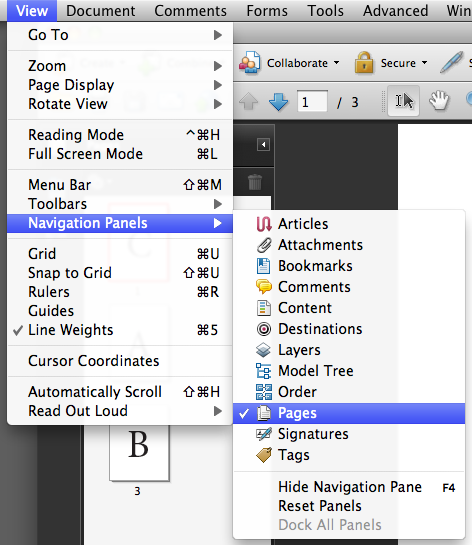Expand the Rotate View submenu
Image resolution: width=472 pixels, height=545 pixels.
click(120, 104)
